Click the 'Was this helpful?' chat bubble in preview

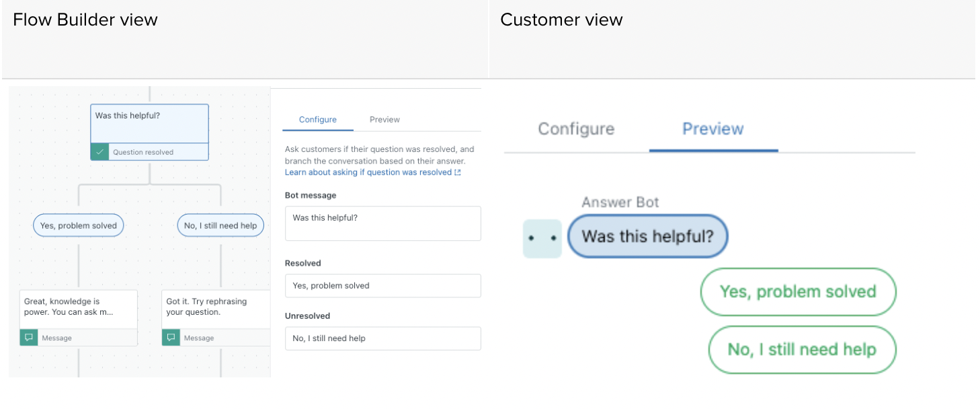[x=647, y=236]
